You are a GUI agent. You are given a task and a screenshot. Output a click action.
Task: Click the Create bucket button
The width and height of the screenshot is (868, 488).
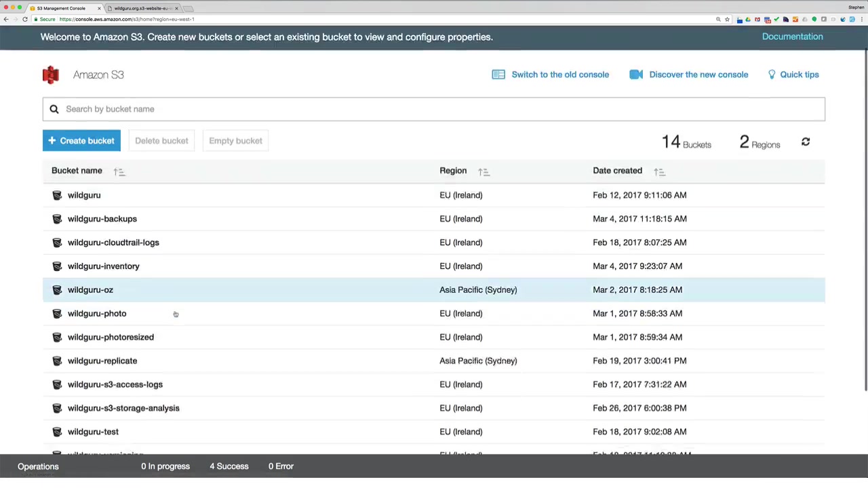click(81, 141)
